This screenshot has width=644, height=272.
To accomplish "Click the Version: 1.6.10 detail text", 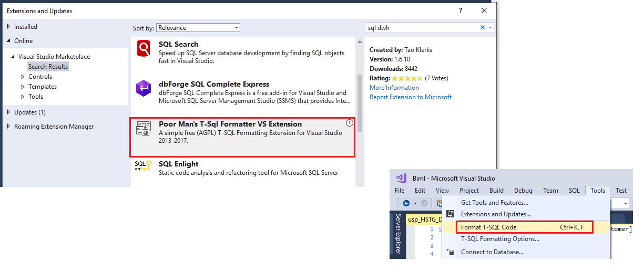I will 390,59.
